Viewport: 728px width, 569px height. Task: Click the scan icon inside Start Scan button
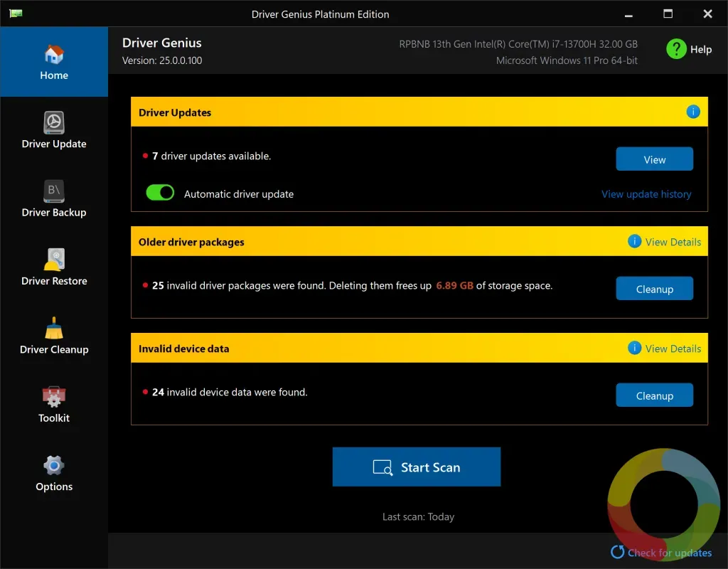point(383,467)
